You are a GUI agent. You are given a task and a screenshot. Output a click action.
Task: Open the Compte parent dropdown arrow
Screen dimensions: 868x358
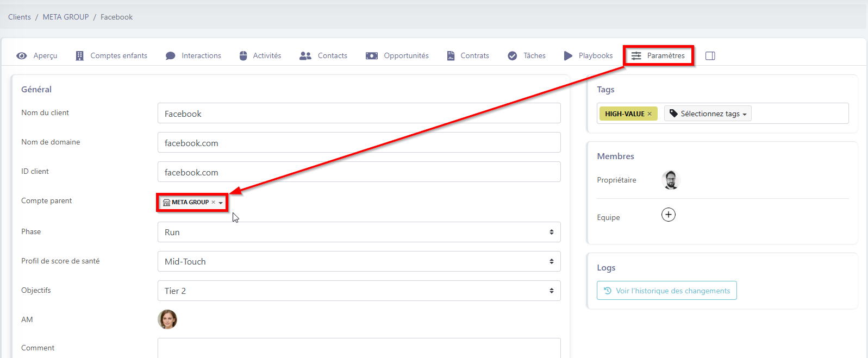point(221,203)
